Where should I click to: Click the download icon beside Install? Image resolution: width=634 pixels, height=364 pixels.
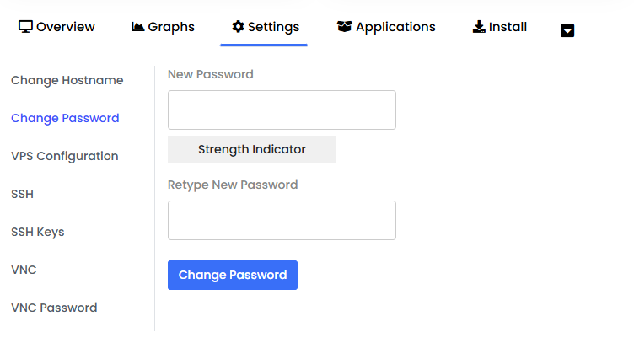click(479, 27)
